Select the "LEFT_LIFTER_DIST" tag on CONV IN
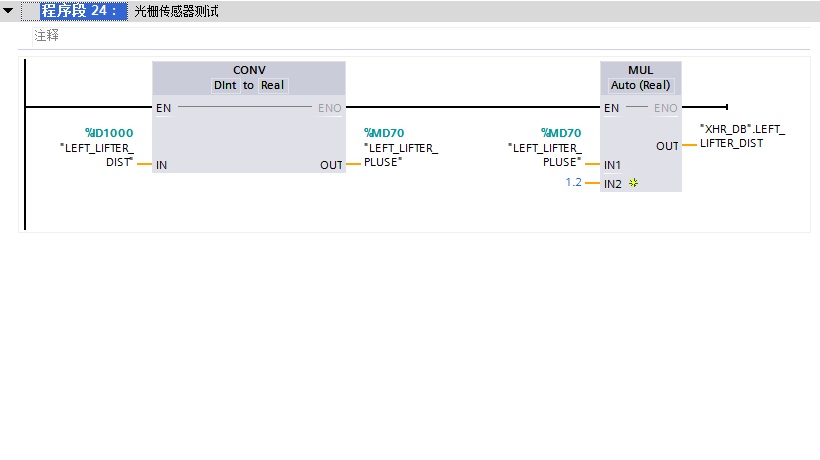The image size is (820, 460). click(x=97, y=155)
